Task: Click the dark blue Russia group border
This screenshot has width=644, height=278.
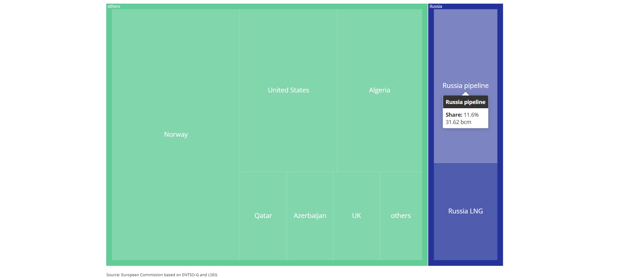Action: point(500,136)
